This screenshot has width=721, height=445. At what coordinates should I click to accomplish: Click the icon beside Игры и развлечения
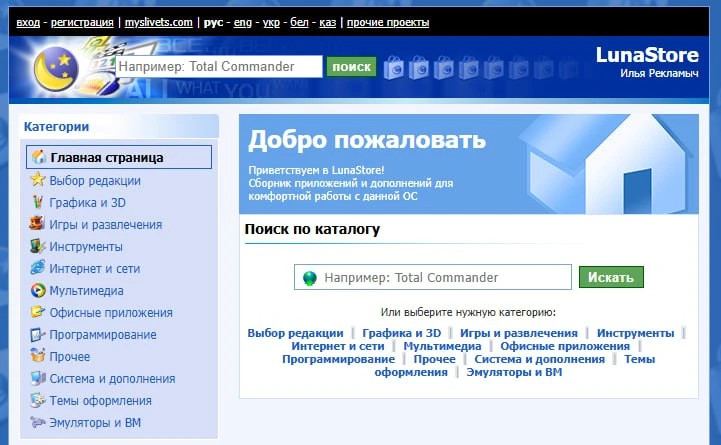pos(37,223)
